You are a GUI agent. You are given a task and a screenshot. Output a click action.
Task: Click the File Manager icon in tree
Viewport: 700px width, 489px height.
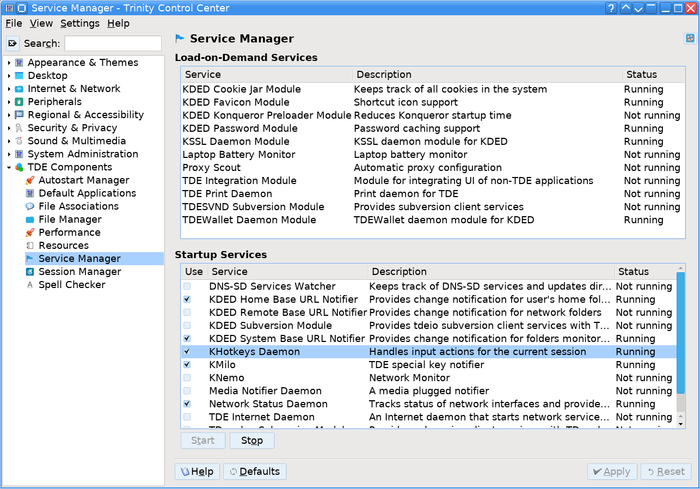(30, 219)
